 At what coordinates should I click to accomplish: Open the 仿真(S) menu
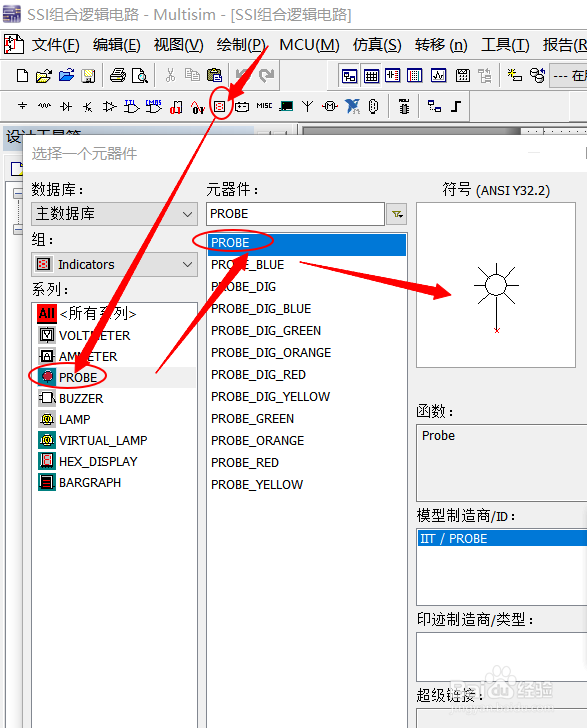point(377,45)
